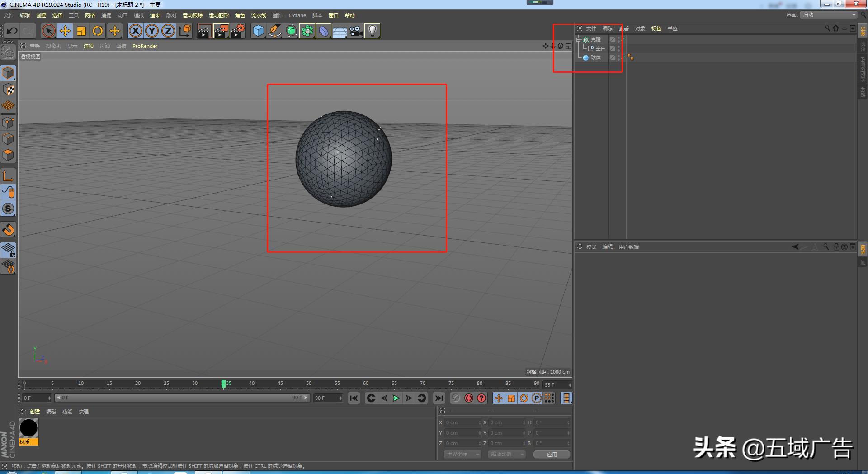Add a Light object via bulb icon
Image resolution: width=868 pixels, height=474 pixels.
[372, 31]
